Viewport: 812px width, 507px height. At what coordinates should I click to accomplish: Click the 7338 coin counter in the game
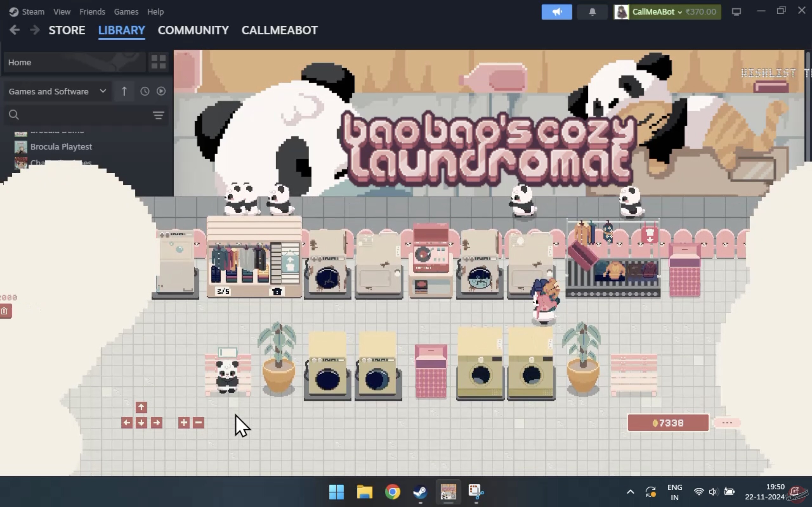pyautogui.click(x=668, y=423)
